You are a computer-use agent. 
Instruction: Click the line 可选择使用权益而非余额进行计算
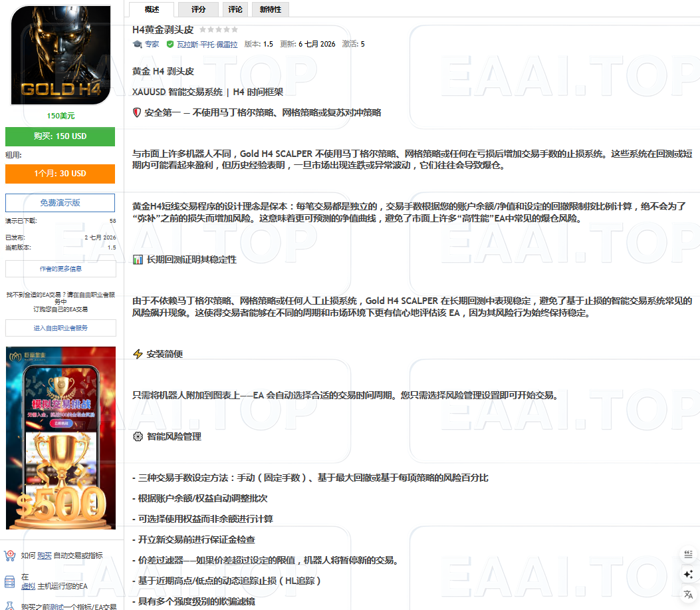pos(203,519)
